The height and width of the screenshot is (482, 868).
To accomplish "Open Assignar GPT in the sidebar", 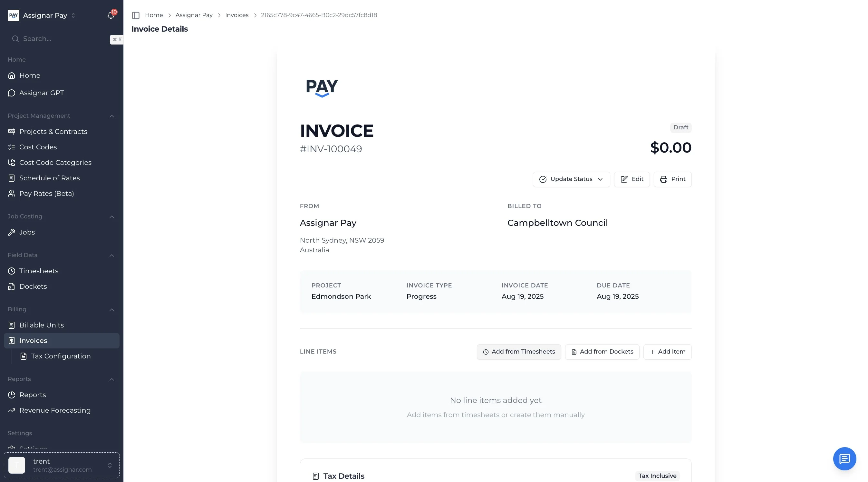I will [41, 93].
